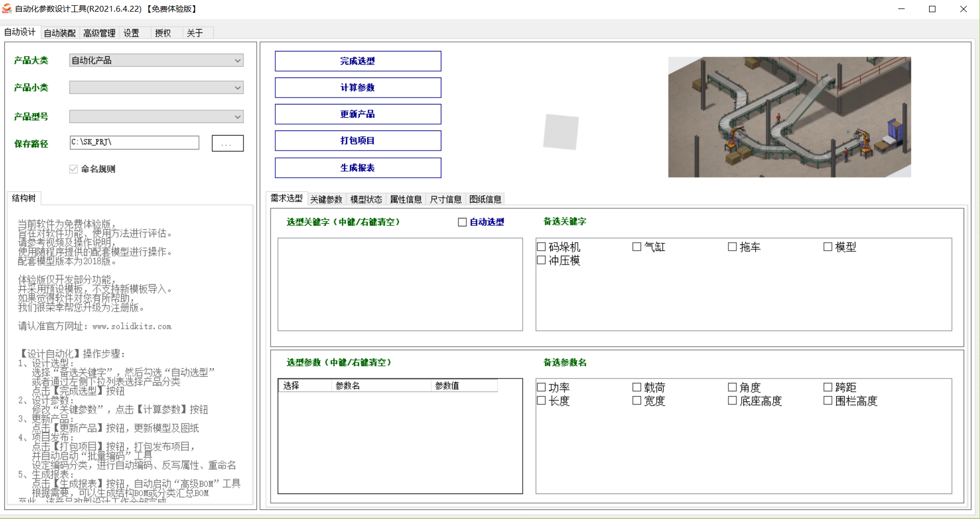Image resolution: width=980 pixels, height=519 pixels.
Task: Toggle the 命名规则 checkbox
Action: coord(73,169)
